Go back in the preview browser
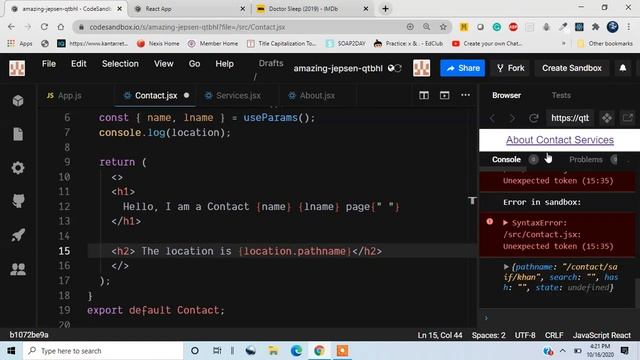 pyautogui.click(x=492, y=118)
